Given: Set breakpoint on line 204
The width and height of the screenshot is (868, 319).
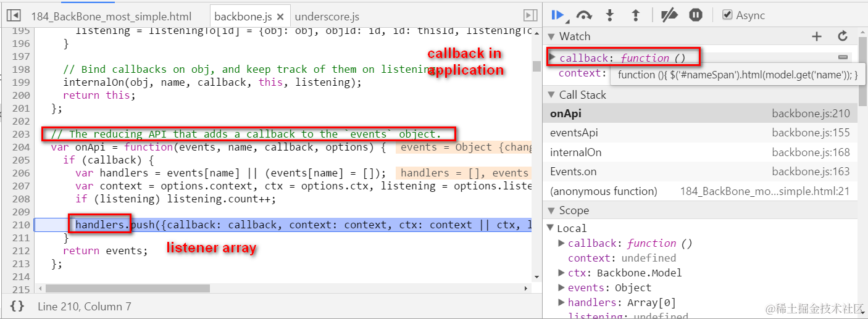Looking at the screenshot, I should click(x=21, y=147).
